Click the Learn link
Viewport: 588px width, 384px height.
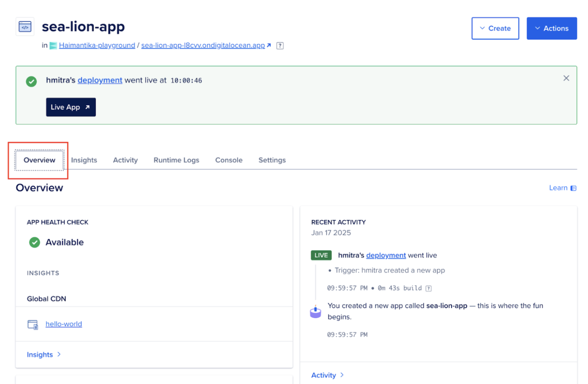558,188
